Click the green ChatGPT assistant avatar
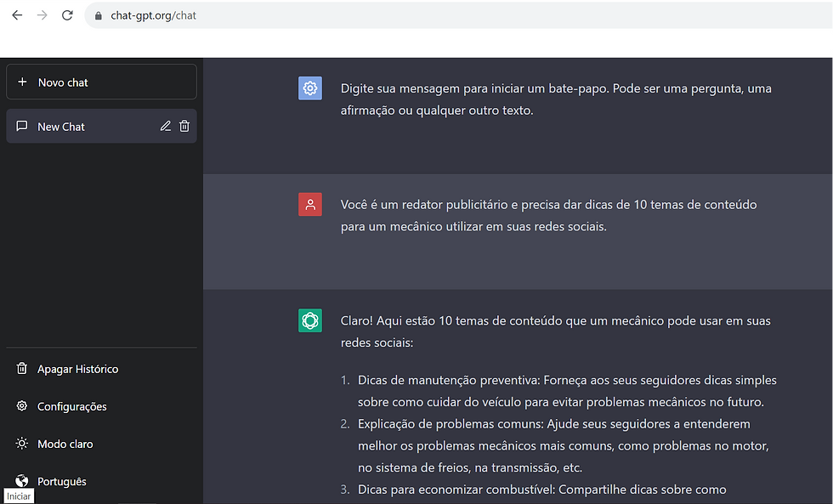Viewport: 833px width, 504px height. tap(310, 320)
